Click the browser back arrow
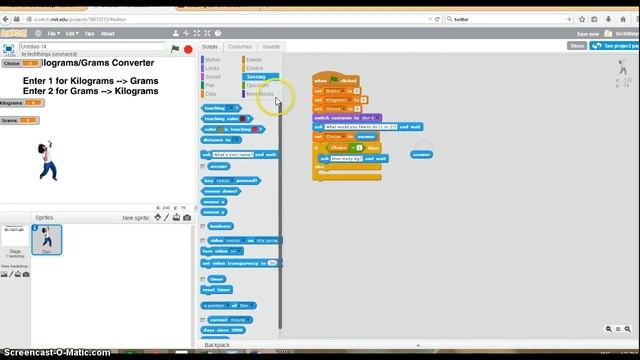This screenshot has width=640, height=360. coord(5,19)
